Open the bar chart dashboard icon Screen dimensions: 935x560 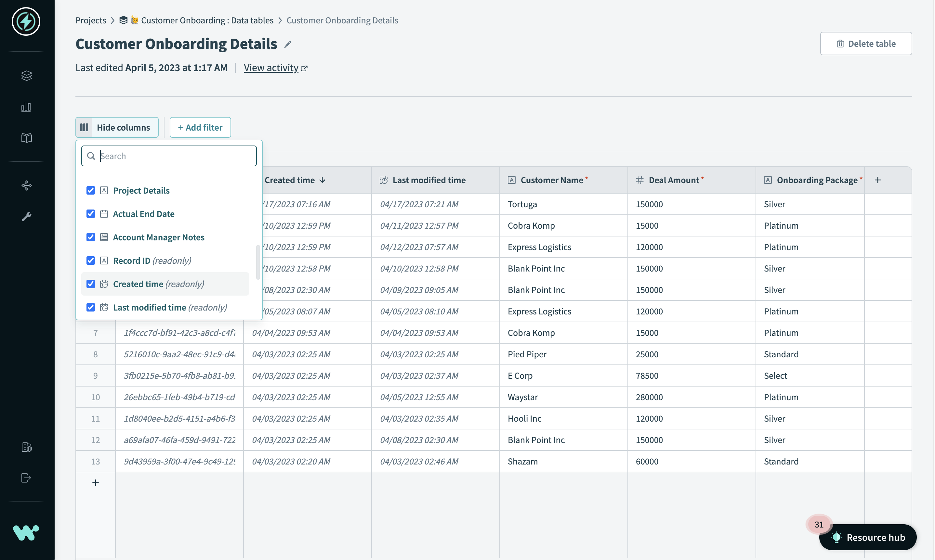26,107
